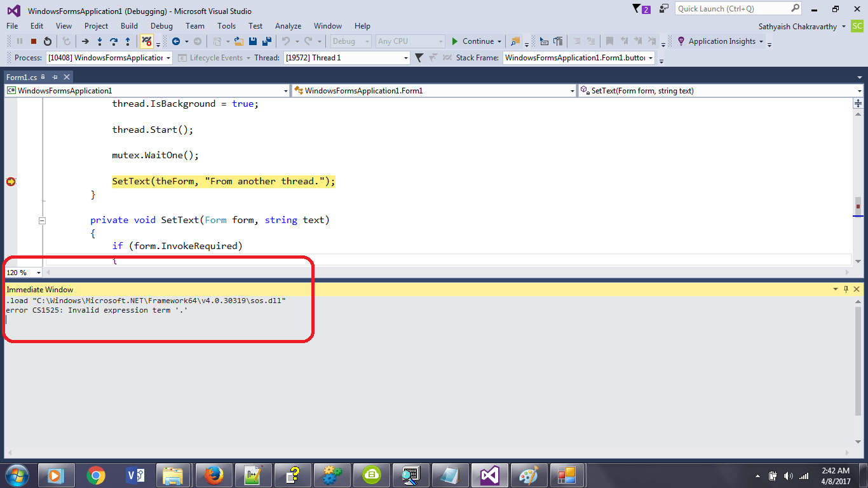Click the Save All icon
868x488 pixels.
266,41
